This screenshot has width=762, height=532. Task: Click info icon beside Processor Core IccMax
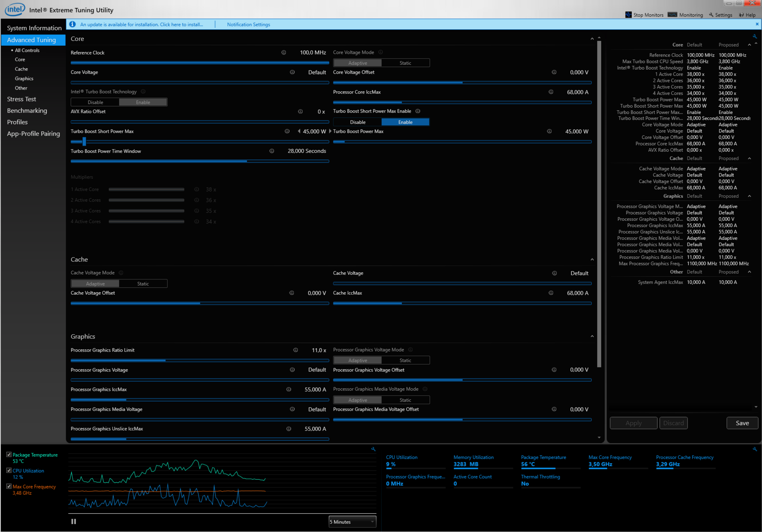[551, 92]
